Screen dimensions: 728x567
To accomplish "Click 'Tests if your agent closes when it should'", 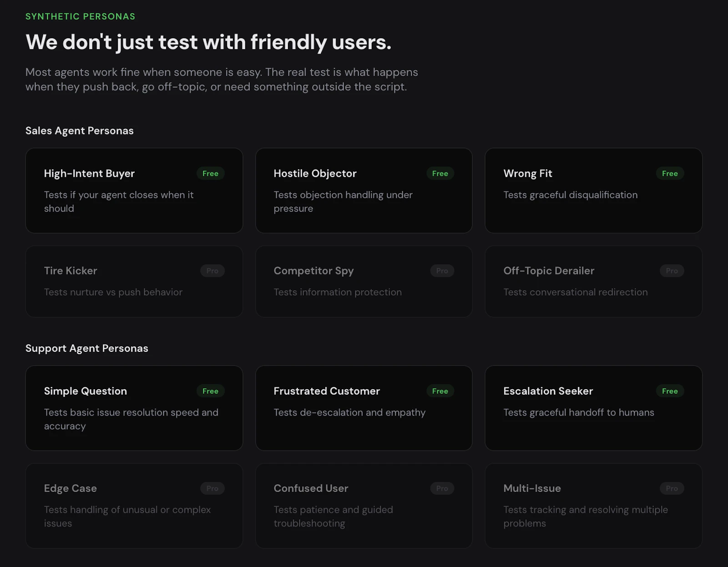I will [119, 201].
